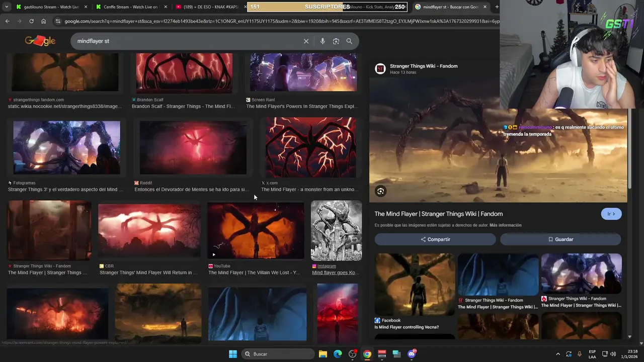Close the gastilouno Stream tab
Screen dimensions: 644x362
pos(86,7)
